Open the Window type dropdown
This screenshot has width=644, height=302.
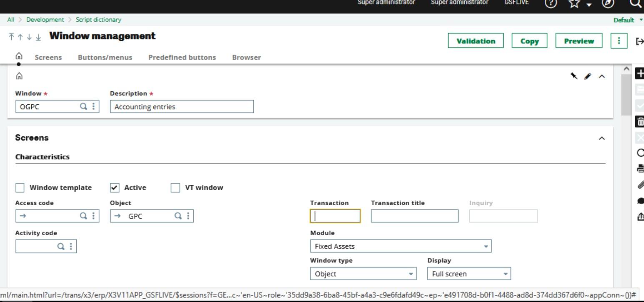click(363, 274)
